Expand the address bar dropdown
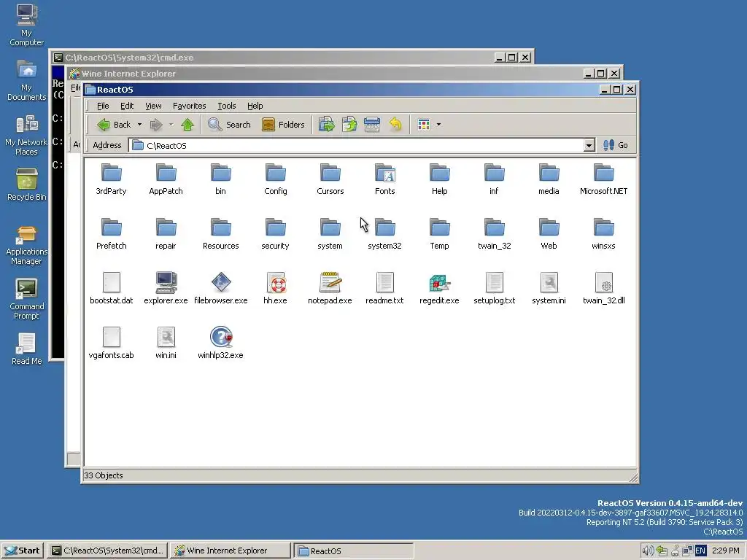 (x=589, y=145)
